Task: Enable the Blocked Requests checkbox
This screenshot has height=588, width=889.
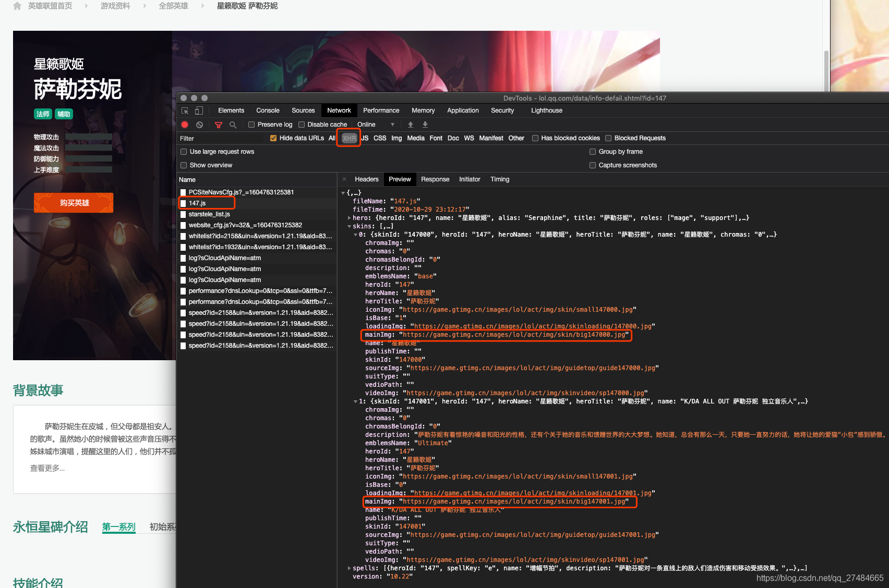Action: [x=608, y=138]
